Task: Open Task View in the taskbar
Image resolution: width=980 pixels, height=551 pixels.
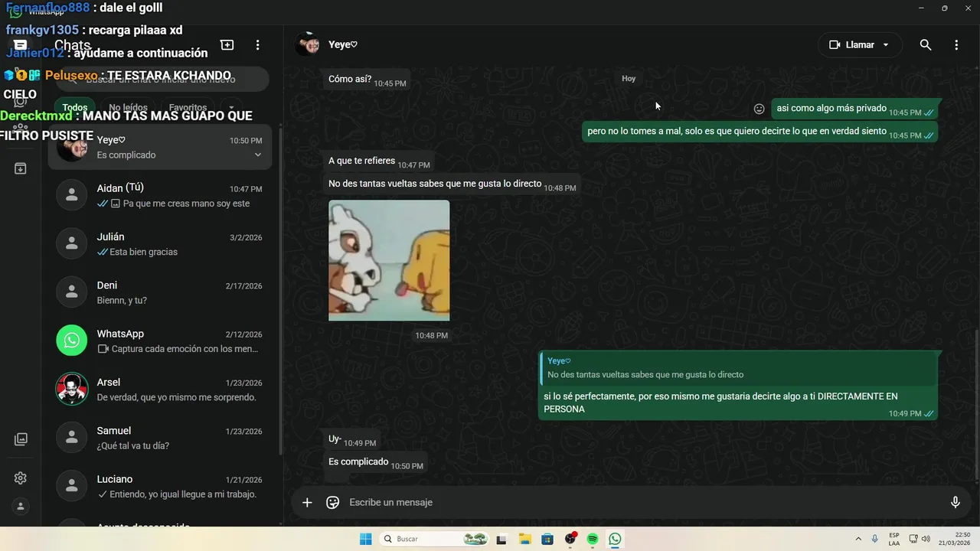Action: pyautogui.click(x=502, y=540)
